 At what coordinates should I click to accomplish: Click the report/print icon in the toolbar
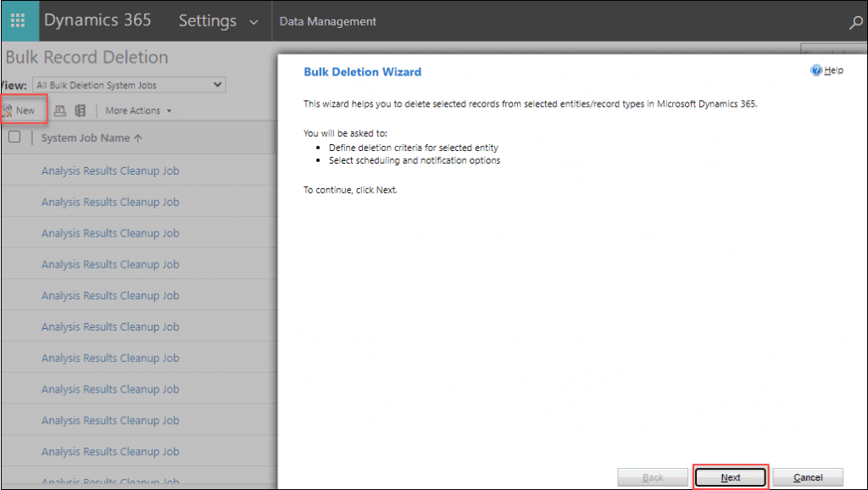[x=60, y=111]
